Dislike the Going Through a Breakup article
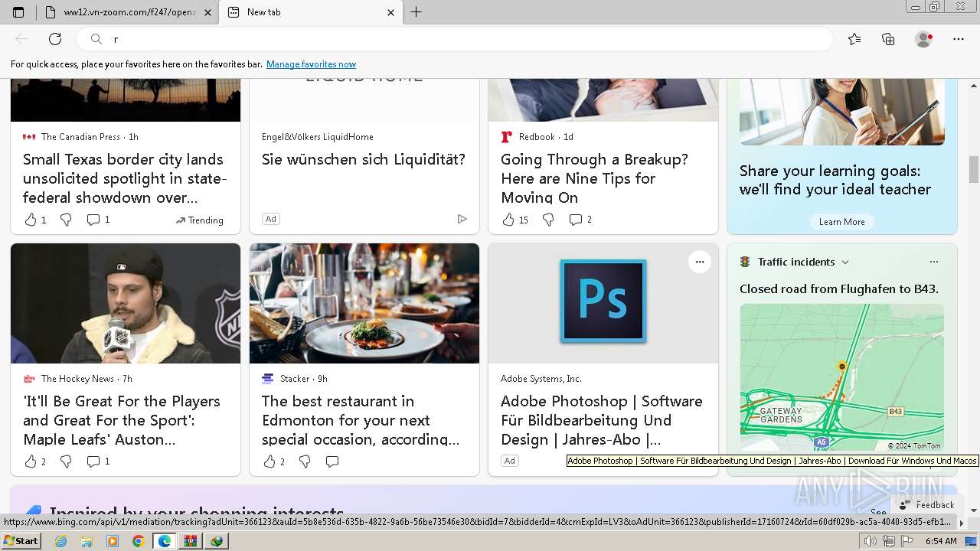Viewport: 980px width, 551px height. (548, 220)
